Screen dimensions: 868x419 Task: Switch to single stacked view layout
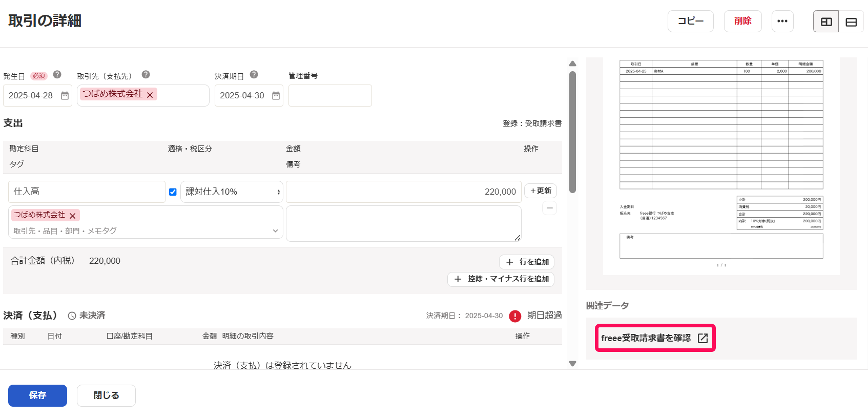851,22
